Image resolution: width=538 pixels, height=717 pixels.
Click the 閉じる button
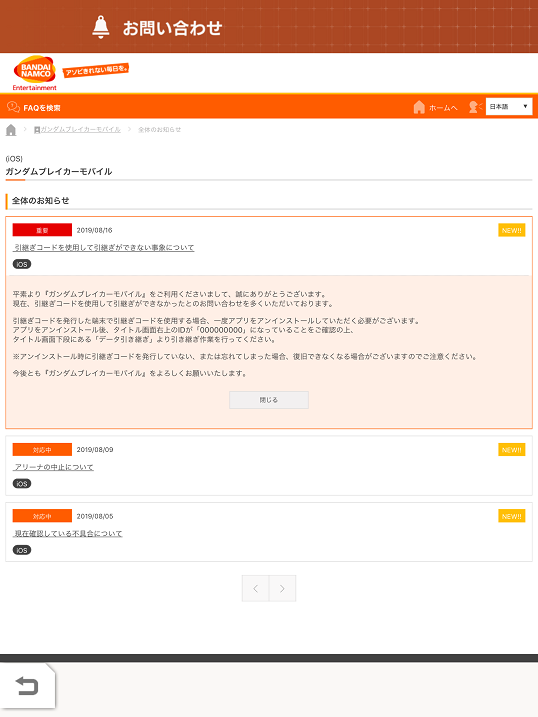[x=269, y=400]
